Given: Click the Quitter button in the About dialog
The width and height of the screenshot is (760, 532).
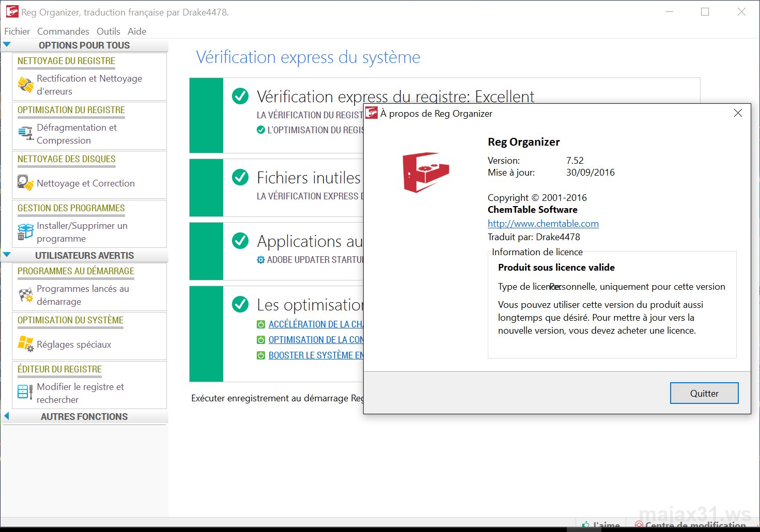Looking at the screenshot, I should coord(704,393).
